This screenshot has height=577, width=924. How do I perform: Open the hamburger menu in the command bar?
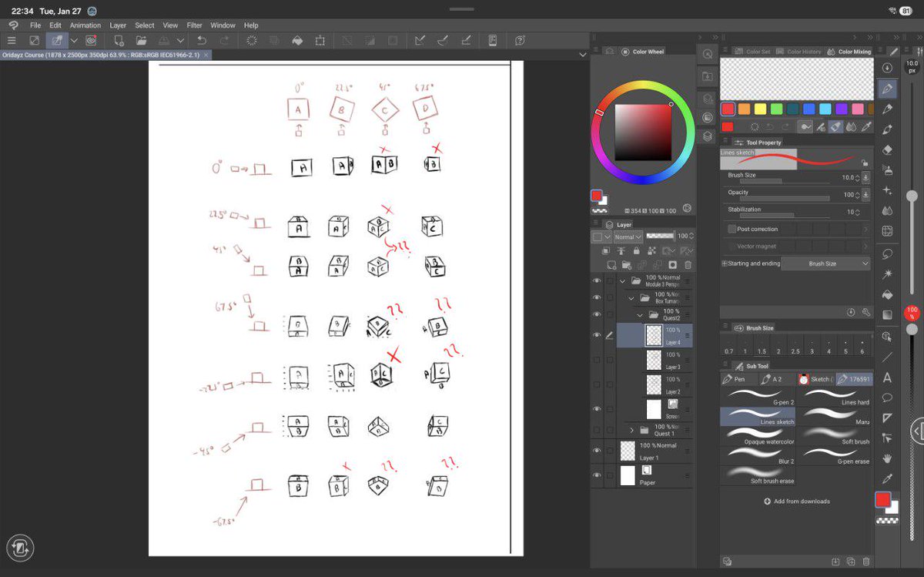12,40
